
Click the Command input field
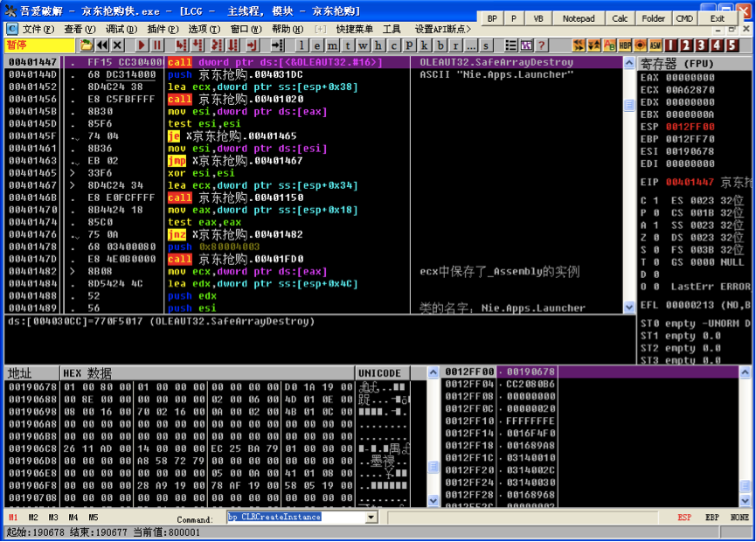296,518
